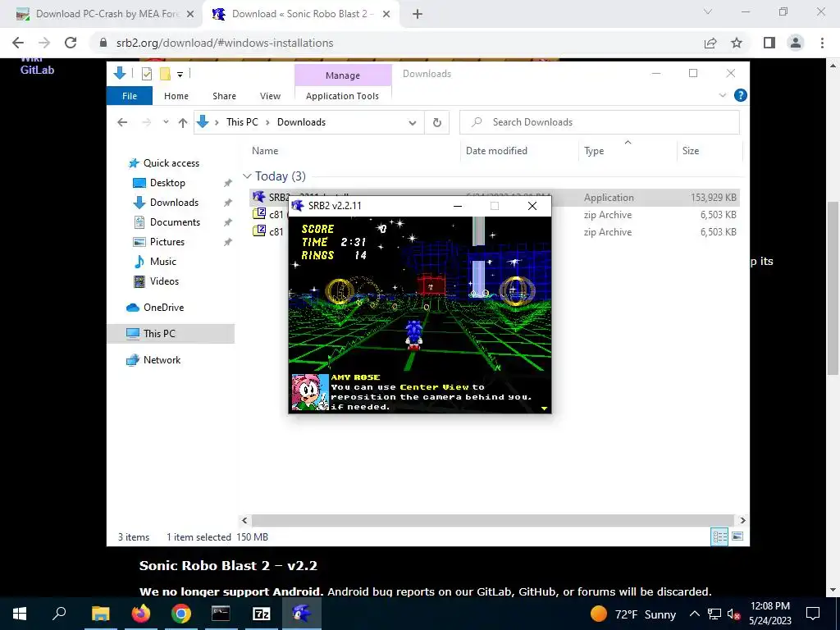Select Quick access in navigation pane
Viewport: 840px width, 630px height.
click(171, 163)
